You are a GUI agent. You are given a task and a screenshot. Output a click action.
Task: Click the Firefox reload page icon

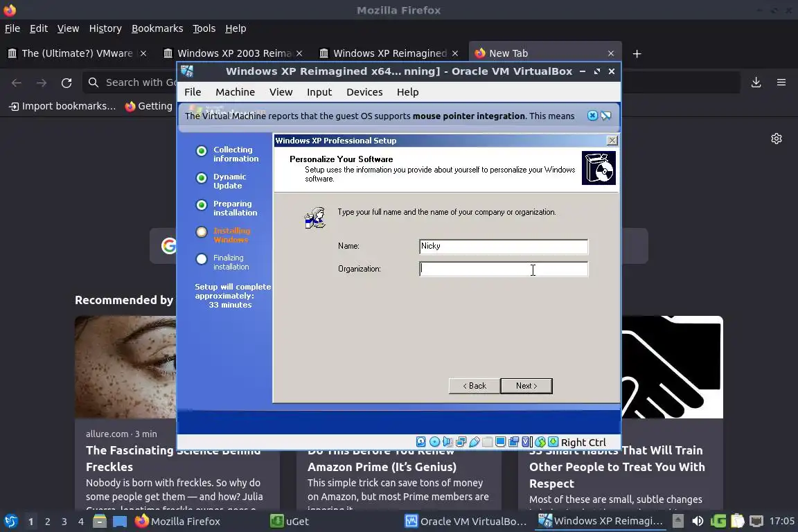pyautogui.click(x=66, y=82)
